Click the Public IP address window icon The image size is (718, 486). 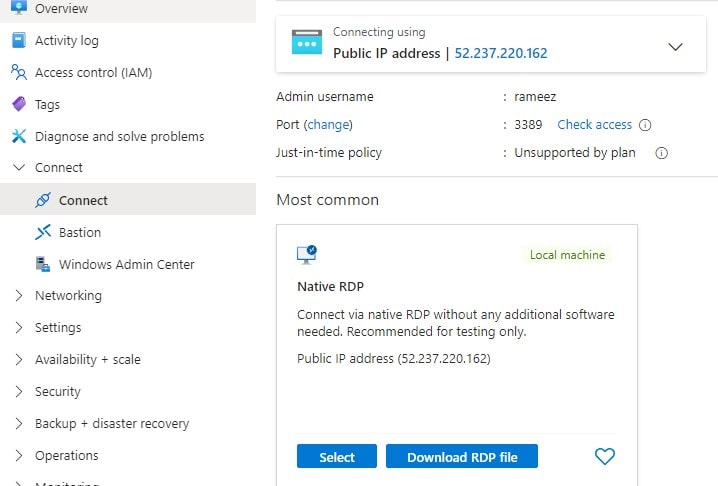(307, 42)
